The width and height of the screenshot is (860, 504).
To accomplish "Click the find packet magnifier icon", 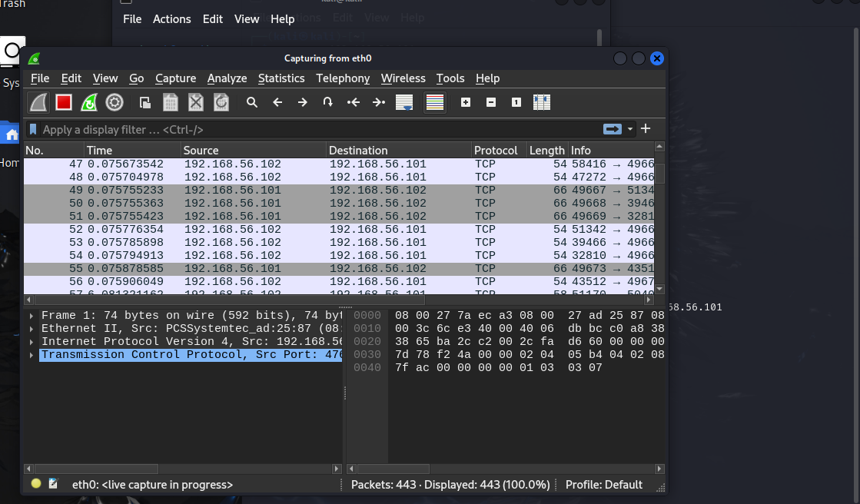I will tap(252, 102).
